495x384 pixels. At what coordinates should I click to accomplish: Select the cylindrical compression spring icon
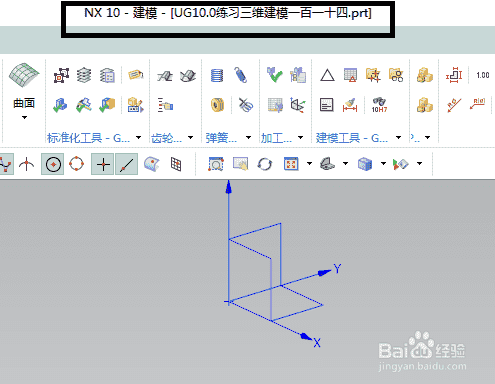pyautogui.click(x=217, y=75)
